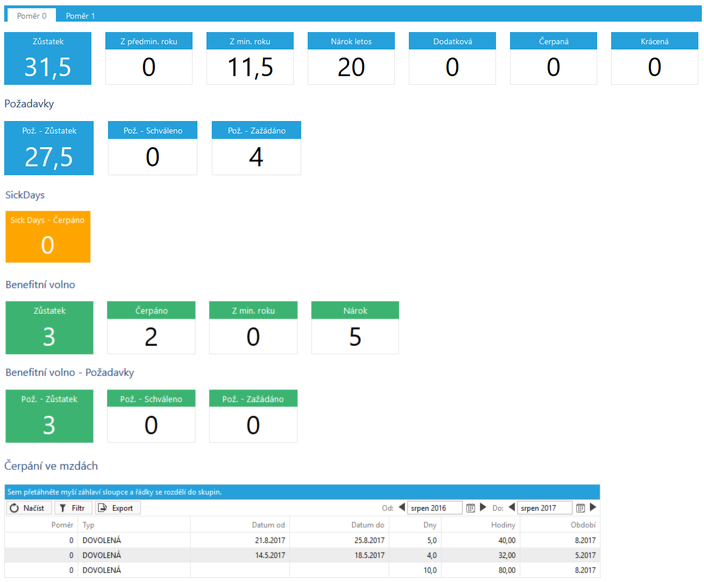
Task: Click the srpen 2016 date field
Action: point(434,508)
